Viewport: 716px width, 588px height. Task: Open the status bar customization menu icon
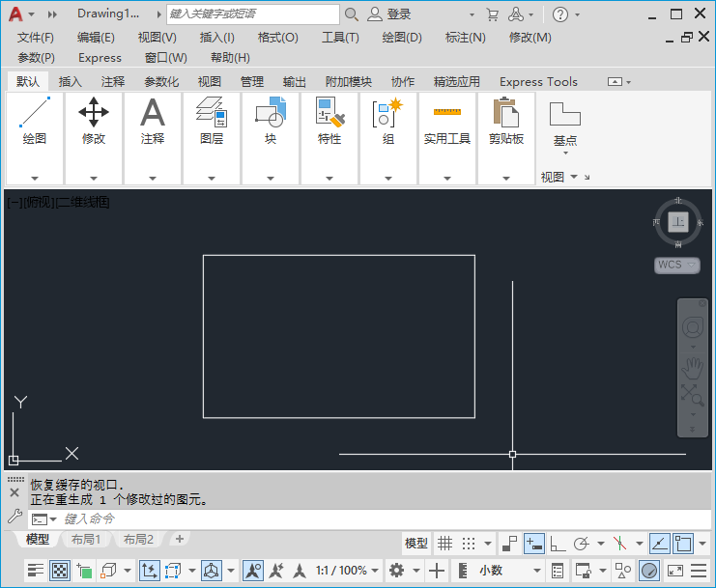[699, 571]
